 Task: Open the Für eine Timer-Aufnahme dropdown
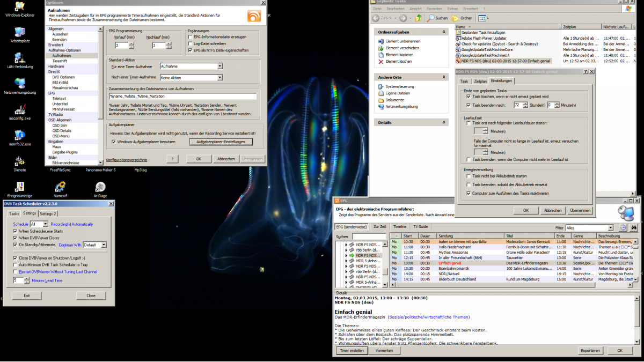tap(220, 67)
